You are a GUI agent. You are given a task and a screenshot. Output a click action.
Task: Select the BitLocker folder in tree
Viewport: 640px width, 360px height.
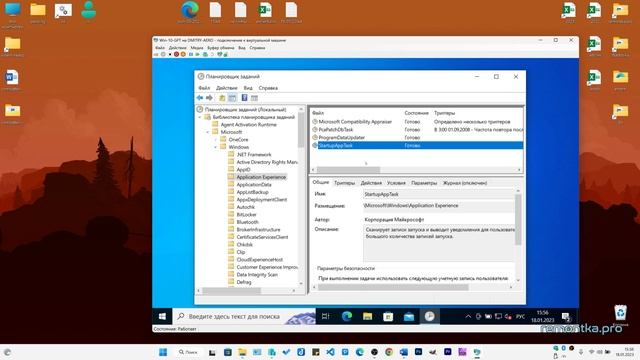(247, 215)
